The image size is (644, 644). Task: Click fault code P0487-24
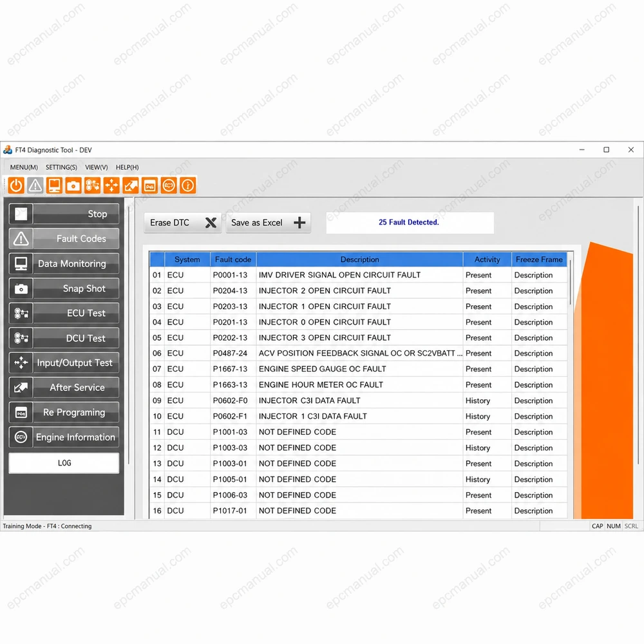(x=230, y=353)
